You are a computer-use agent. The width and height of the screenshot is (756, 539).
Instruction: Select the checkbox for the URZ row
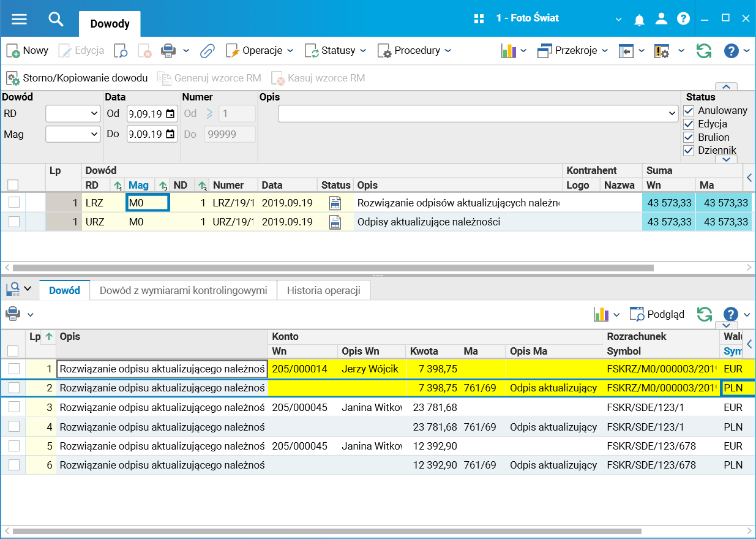[x=14, y=222]
